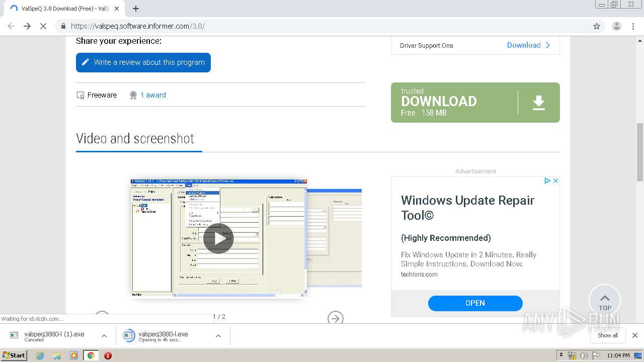Click the browser back arrow

11,26
